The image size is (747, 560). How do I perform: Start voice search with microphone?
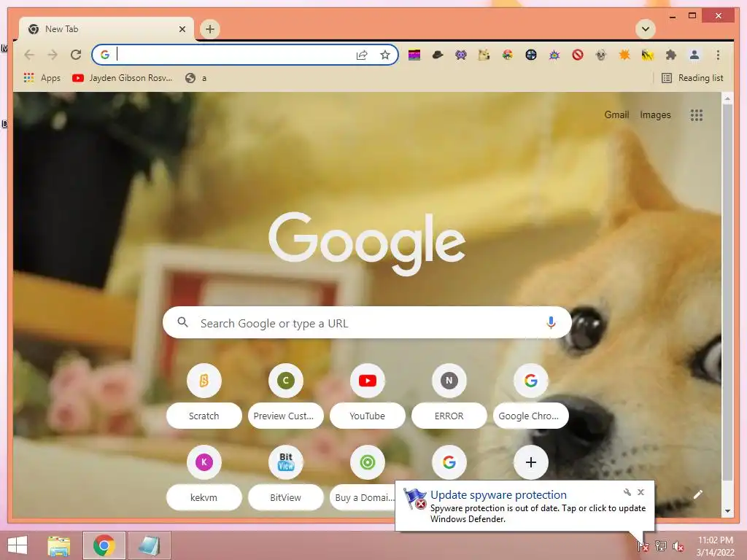551,323
